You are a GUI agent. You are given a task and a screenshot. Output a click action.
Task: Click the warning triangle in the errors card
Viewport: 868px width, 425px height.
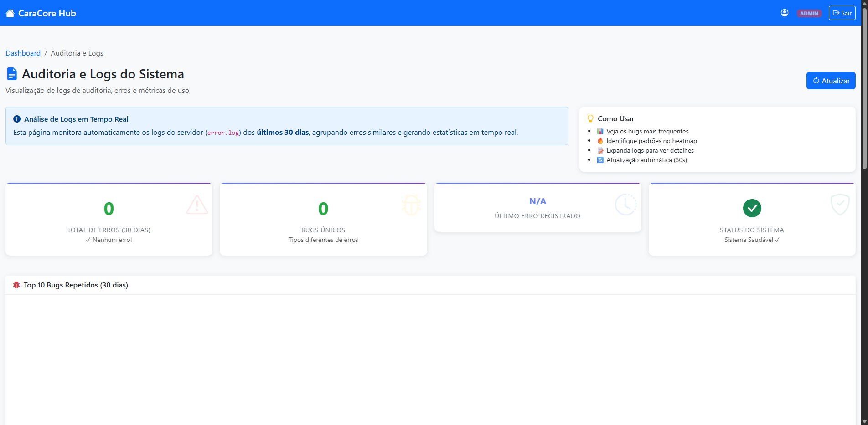click(x=197, y=205)
